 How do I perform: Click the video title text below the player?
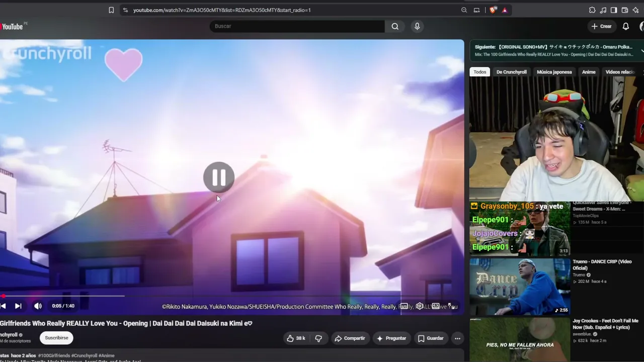coord(126,323)
